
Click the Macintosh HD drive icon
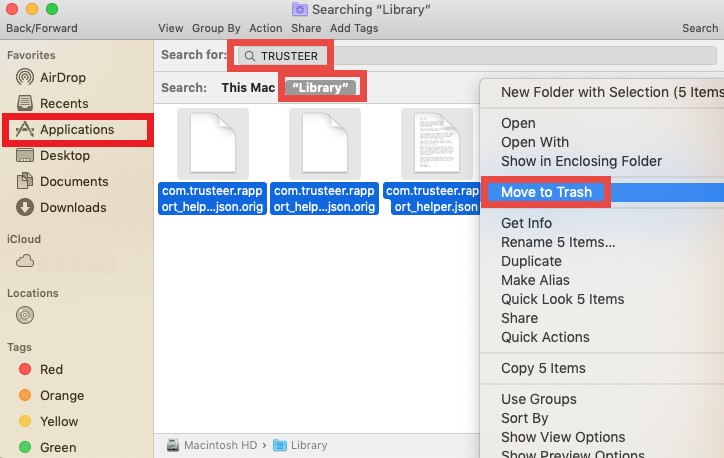click(x=173, y=445)
